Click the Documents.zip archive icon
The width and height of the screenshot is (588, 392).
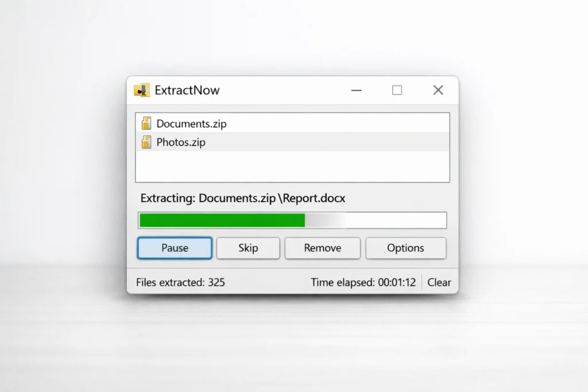pyautogui.click(x=146, y=123)
